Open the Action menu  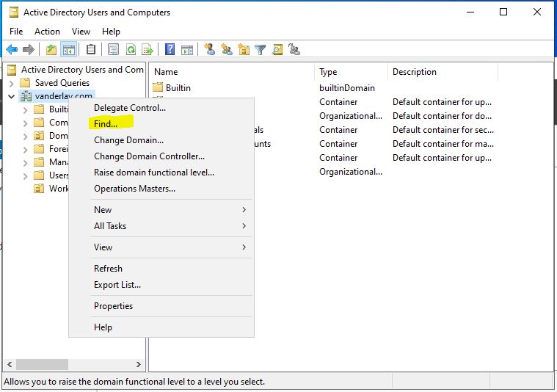47,32
